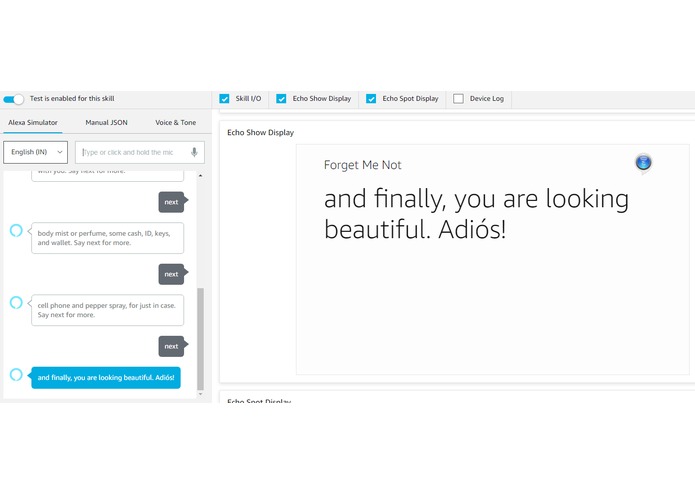Click the middle 'next' user bubble
This screenshot has height=494, width=695.
click(x=172, y=274)
